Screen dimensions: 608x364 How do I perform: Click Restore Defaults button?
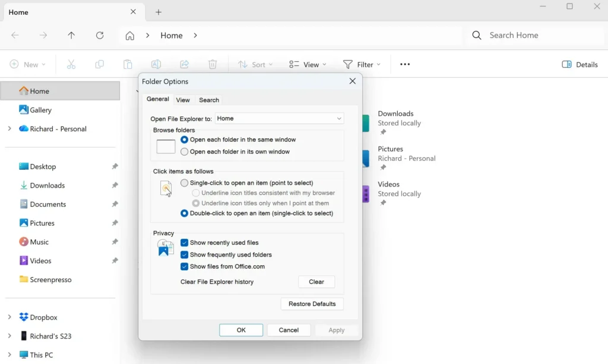click(312, 304)
